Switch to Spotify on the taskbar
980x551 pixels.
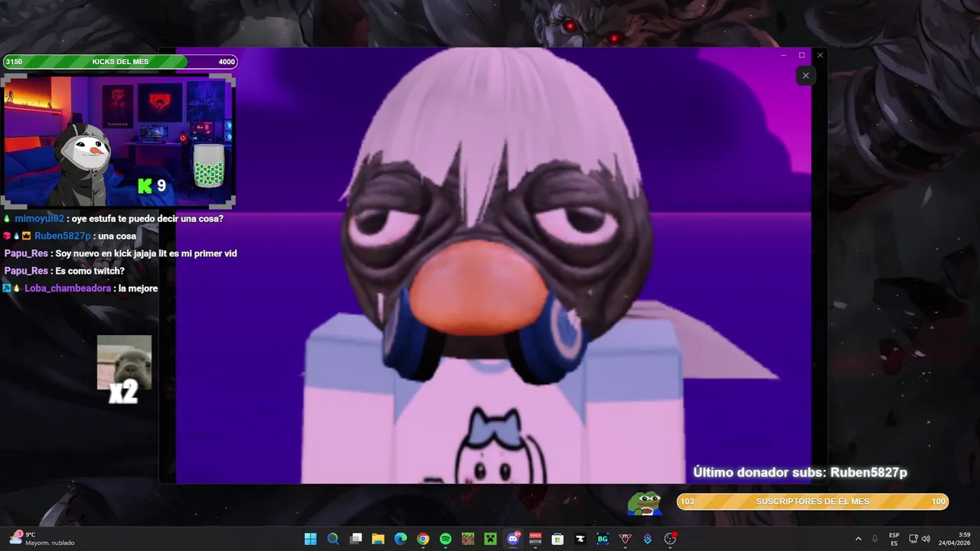[x=446, y=539]
